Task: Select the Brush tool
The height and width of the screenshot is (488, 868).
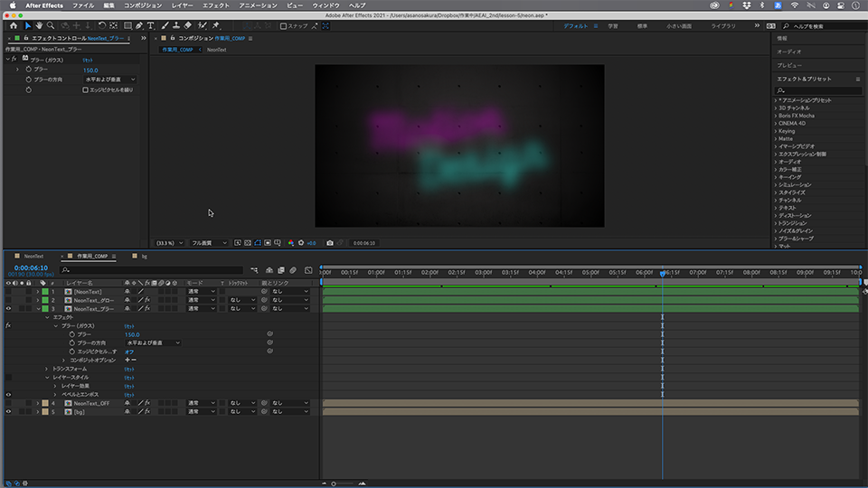Action: click(x=165, y=25)
